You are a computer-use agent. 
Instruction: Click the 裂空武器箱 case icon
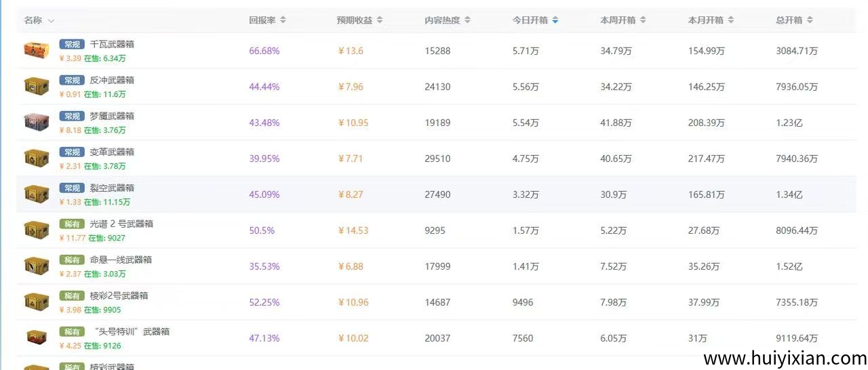coord(37,194)
